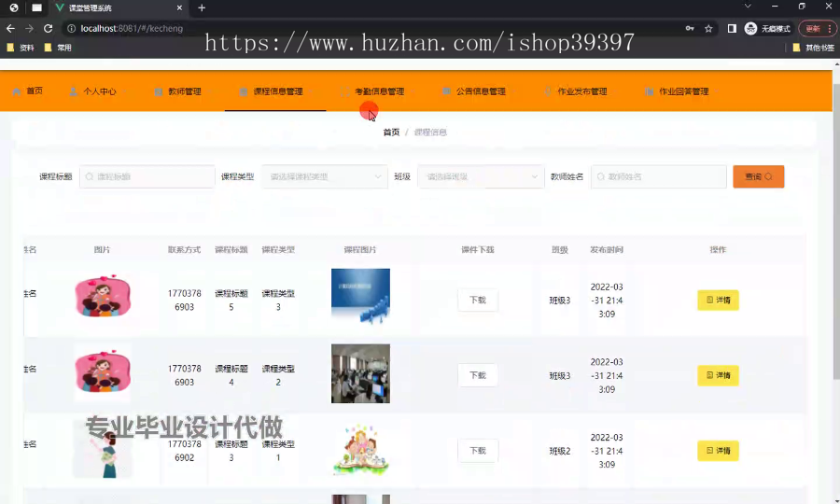
Task: Reload the page with the refresh icon
Action: (49, 28)
